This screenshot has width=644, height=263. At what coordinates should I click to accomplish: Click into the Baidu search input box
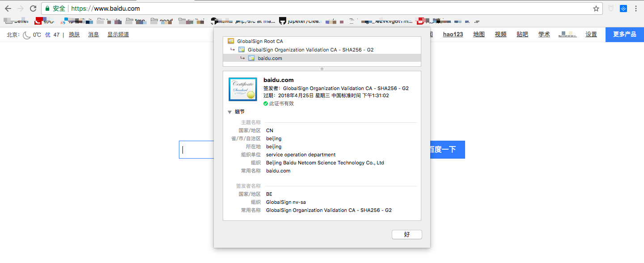[196, 150]
